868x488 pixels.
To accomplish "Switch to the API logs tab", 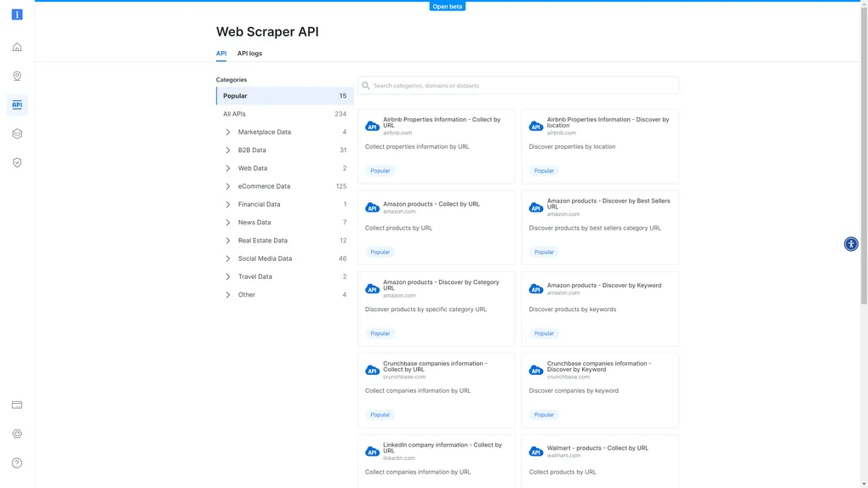I will [249, 54].
